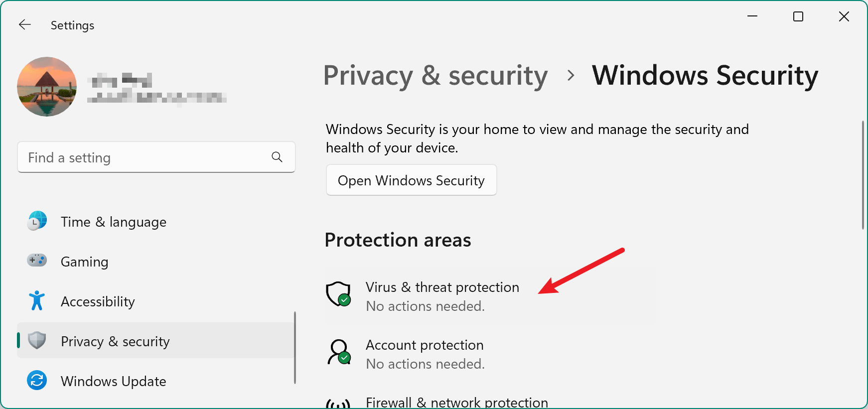Open Account protection area
Screen dimensions: 868x409
[x=425, y=345]
